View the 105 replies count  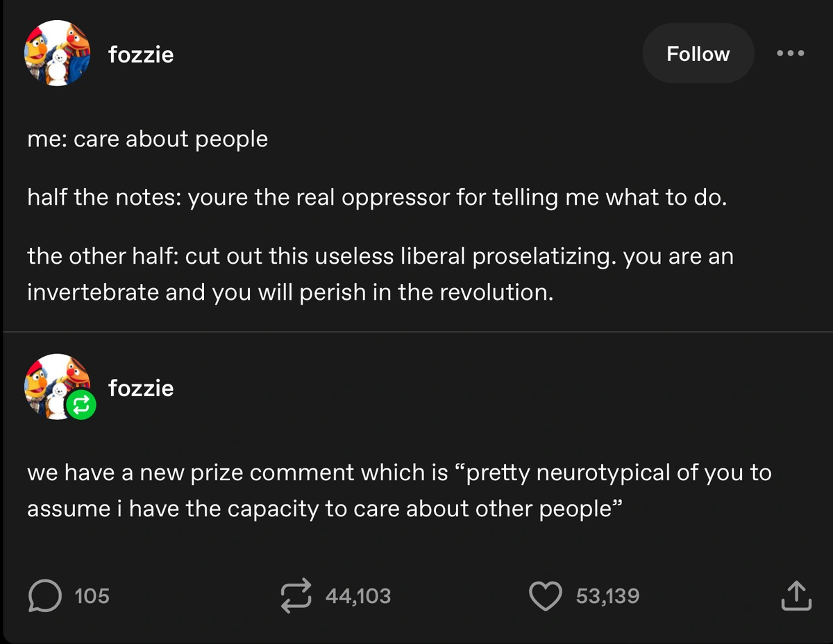click(x=92, y=596)
